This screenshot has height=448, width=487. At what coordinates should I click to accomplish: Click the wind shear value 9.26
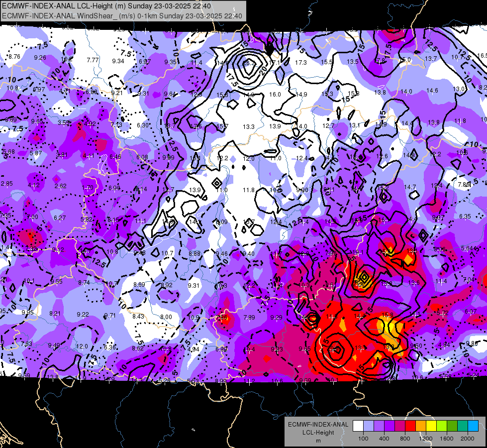tap(40, 58)
